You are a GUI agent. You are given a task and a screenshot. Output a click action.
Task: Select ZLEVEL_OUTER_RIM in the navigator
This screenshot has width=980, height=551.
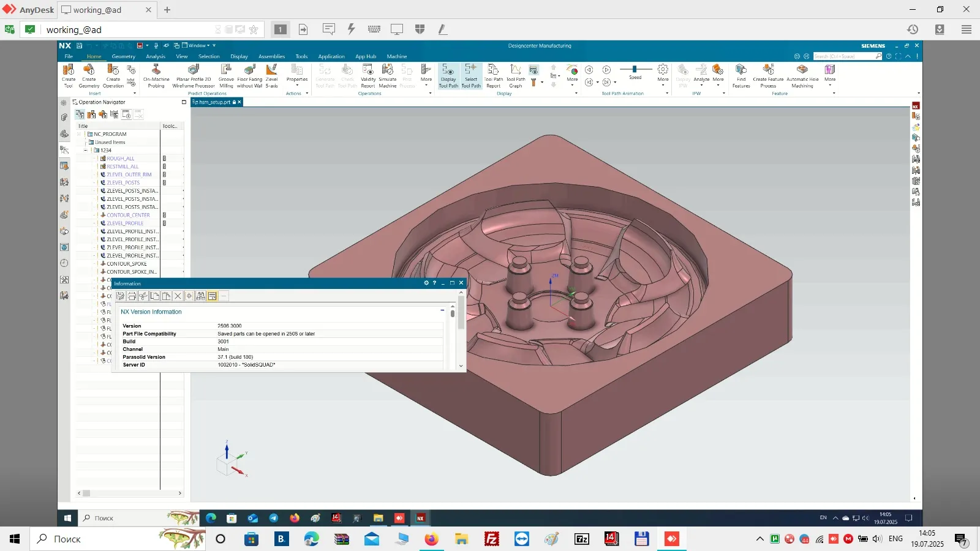129,174
